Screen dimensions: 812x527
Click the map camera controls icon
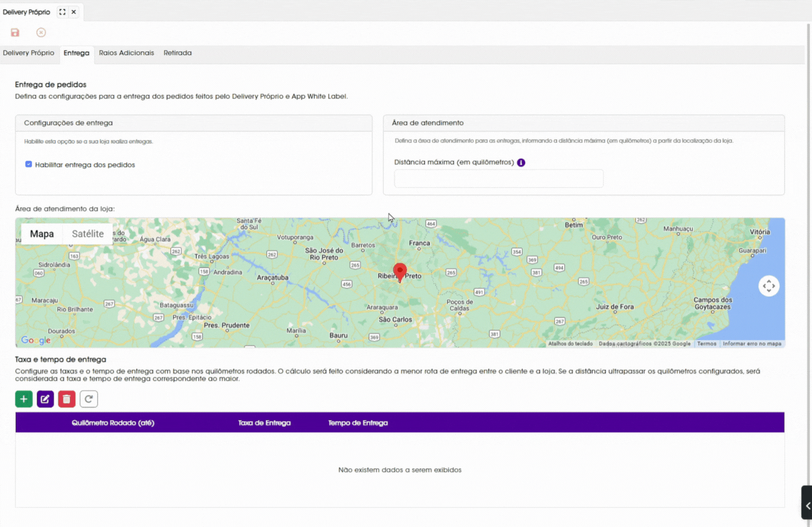769,286
